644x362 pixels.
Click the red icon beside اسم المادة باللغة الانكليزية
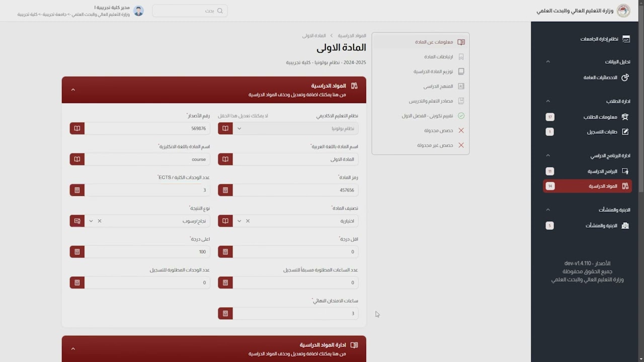pos(77,159)
